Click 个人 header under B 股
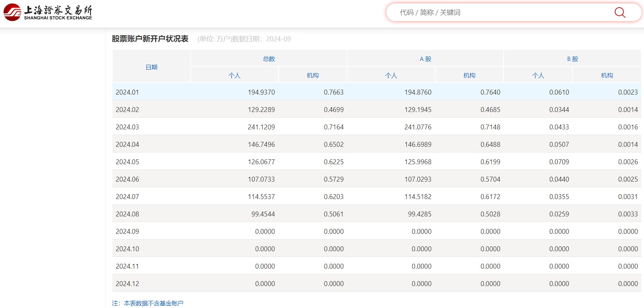Image resolution: width=644 pixels, height=308 pixels. click(x=538, y=75)
